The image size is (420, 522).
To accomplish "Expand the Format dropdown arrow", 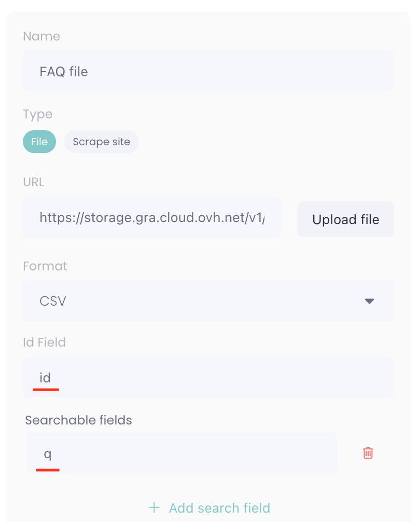I will coord(369,301).
